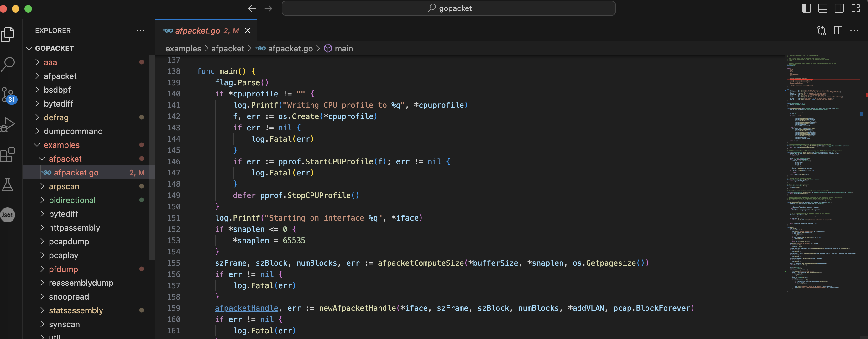The height and width of the screenshot is (339, 868).
Task: Click the minimap code overview
Action: (x=822, y=174)
